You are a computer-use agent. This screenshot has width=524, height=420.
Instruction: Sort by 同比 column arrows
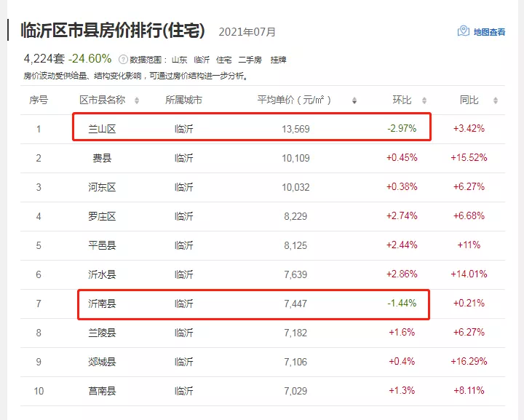tap(496, 100)
